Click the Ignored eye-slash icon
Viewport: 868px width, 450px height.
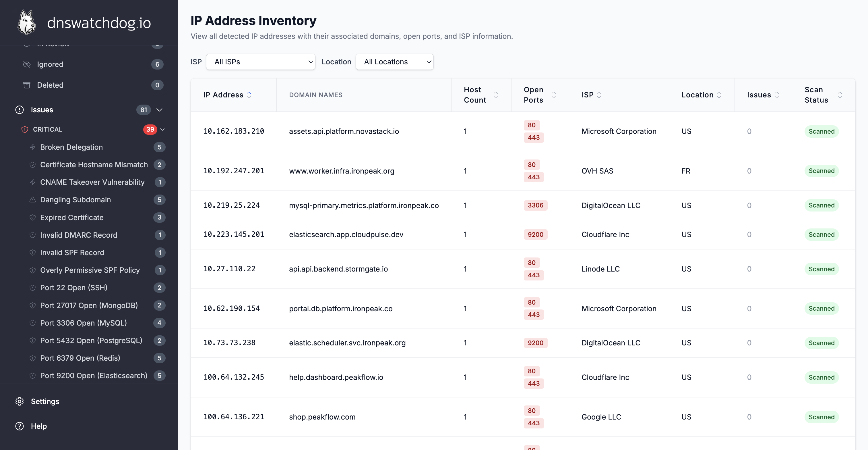(x=27, y=64)
